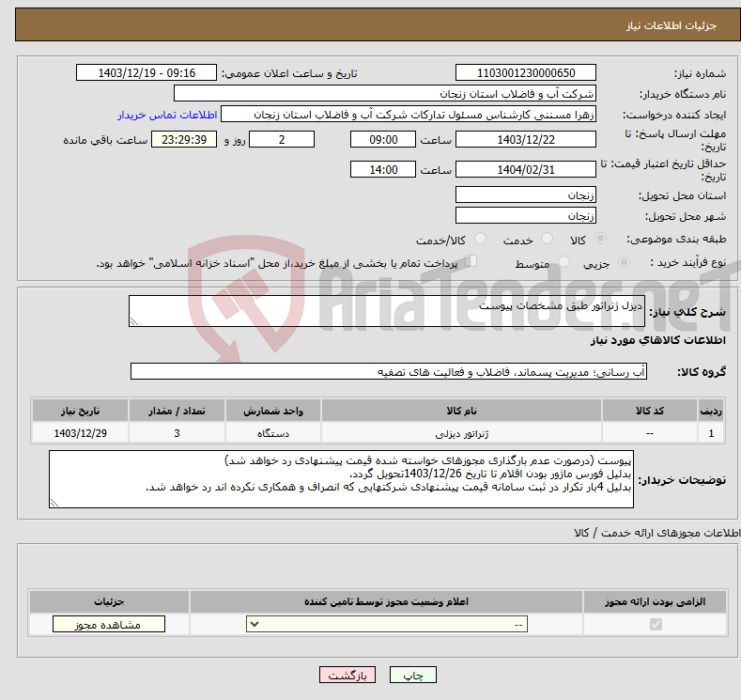This screenshot has width=741, height=700.
Task: Select the خدمت radio button
Action: pyautogui.click(x=547, y=239)
